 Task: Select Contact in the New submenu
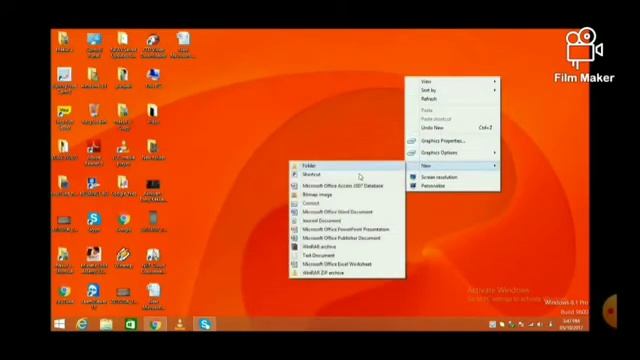(347, 203)
